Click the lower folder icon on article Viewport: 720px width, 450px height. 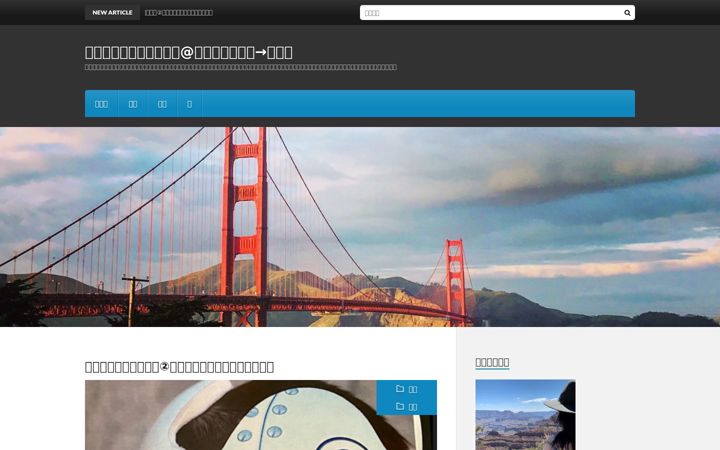point(400,406)
